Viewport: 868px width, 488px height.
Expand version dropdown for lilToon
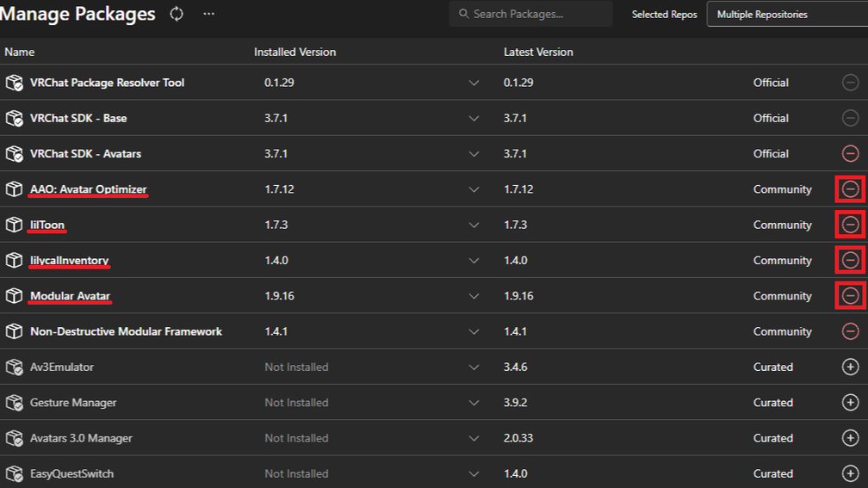pos(474,225)
